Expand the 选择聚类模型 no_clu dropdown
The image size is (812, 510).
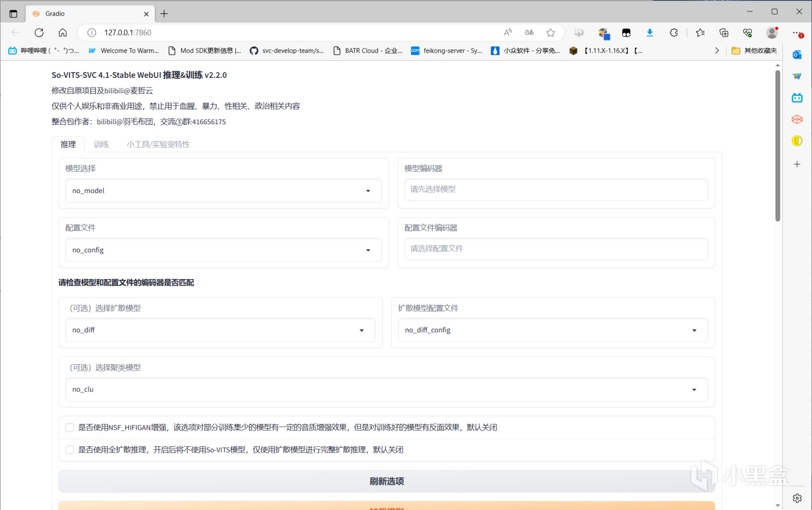point(386,390)
